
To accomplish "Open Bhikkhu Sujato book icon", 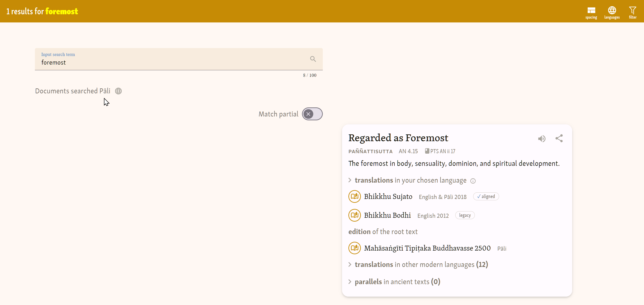I will click(x=355, y=196).
